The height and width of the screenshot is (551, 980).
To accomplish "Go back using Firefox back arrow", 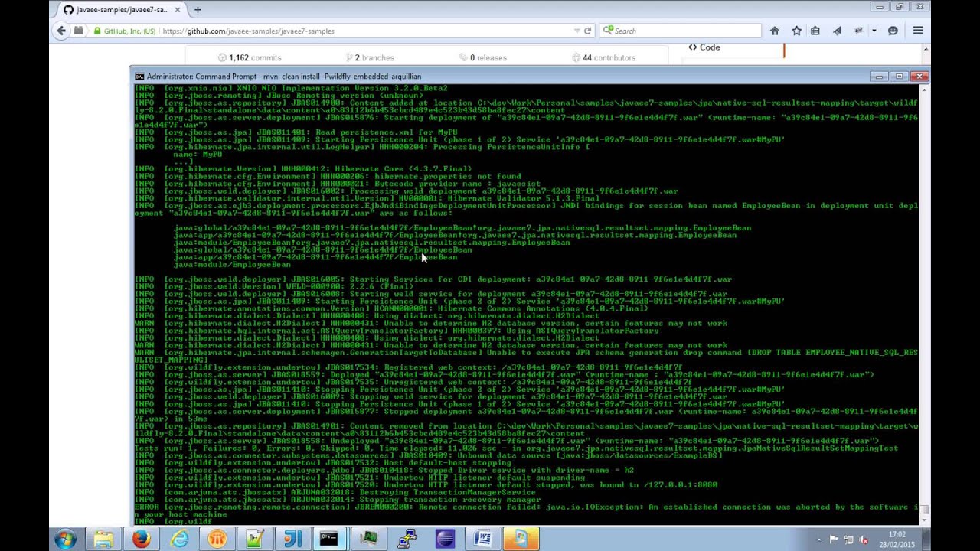I will pyautogui.click(x=61, y=31).
